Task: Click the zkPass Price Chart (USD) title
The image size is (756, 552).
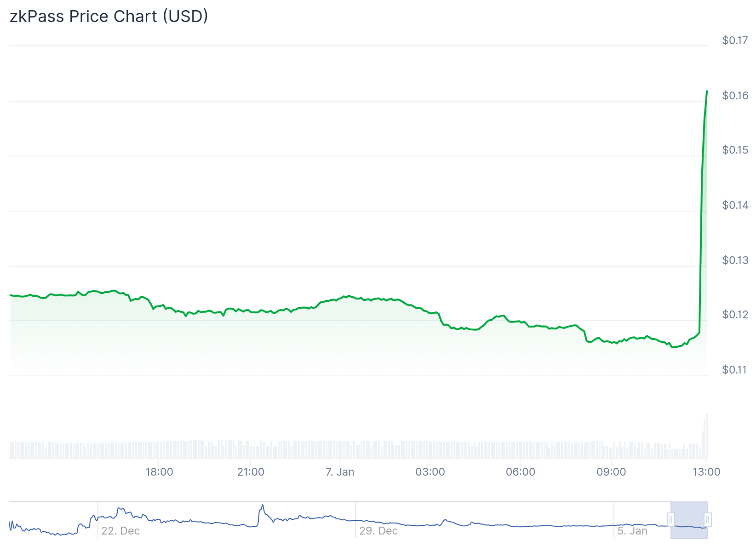Action: [109, 17]
